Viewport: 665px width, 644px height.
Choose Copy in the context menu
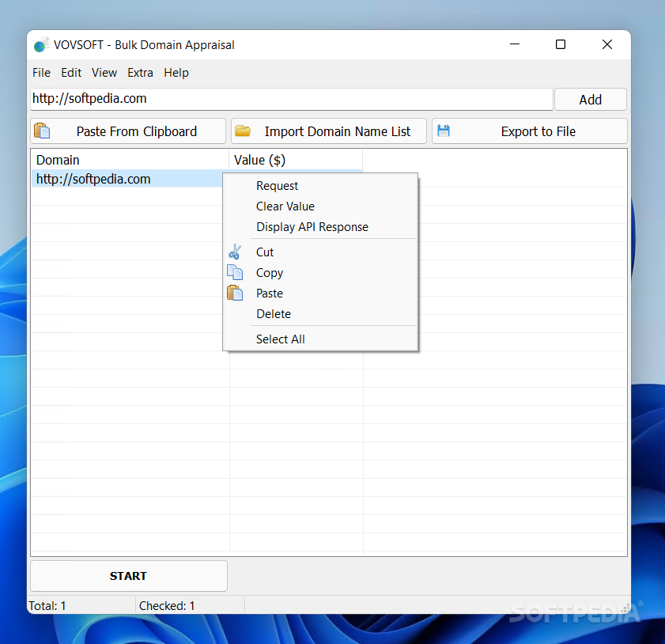320,273
